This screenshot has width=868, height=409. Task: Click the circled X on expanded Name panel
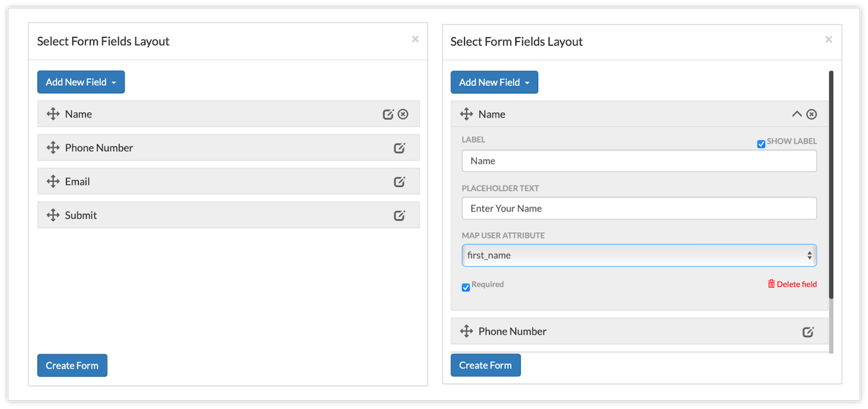[x=812, y=114]
